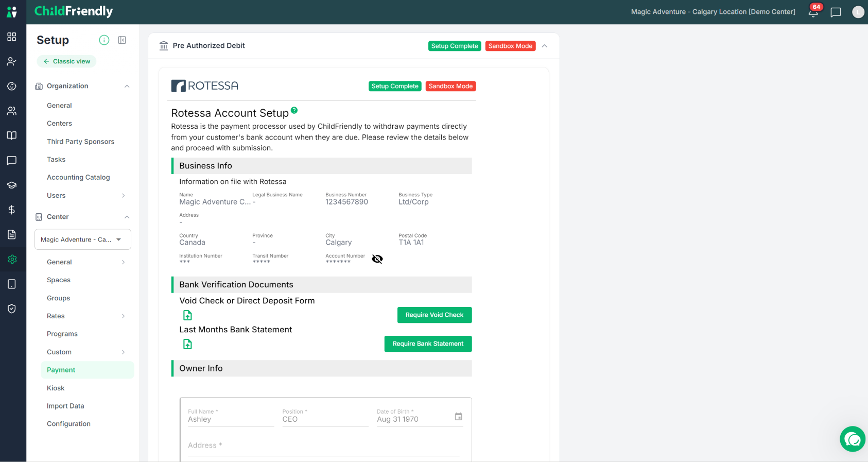The width and height of the screenshot is (868, 462).
Task: Click the graduation cap icon in left rail
Action: 12,185
